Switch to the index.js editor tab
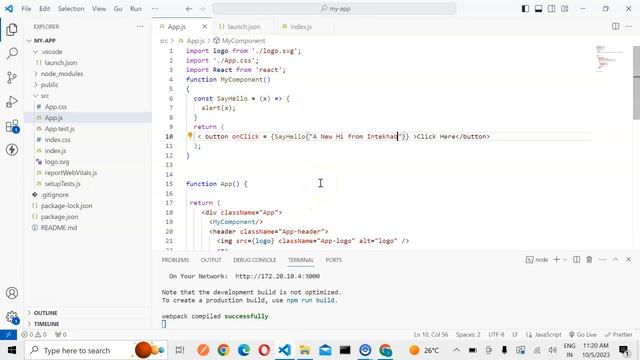640x360 pixels. (300, 27)
